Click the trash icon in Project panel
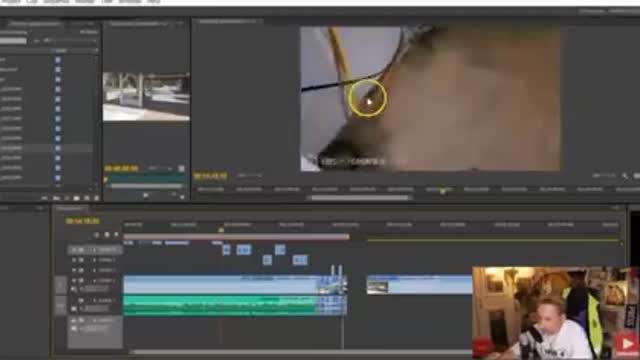The image size is (640, 360). pyautogui.click(x=96, y=198)
